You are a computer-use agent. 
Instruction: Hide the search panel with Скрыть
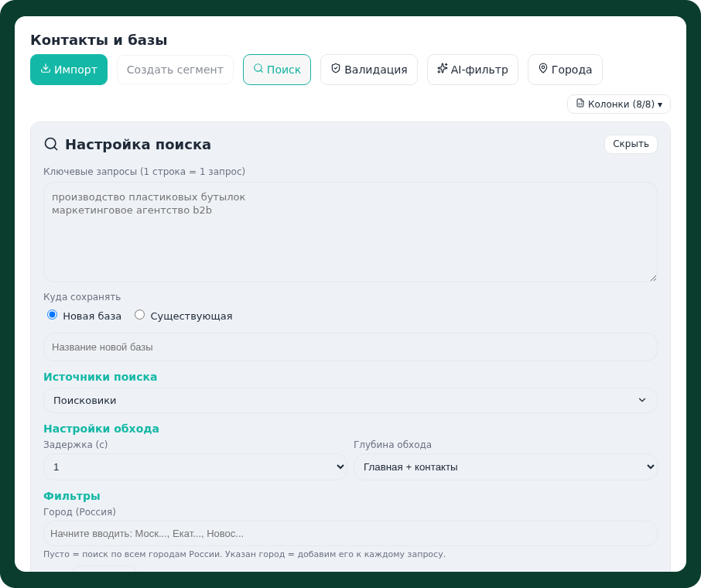coord(631,144)
